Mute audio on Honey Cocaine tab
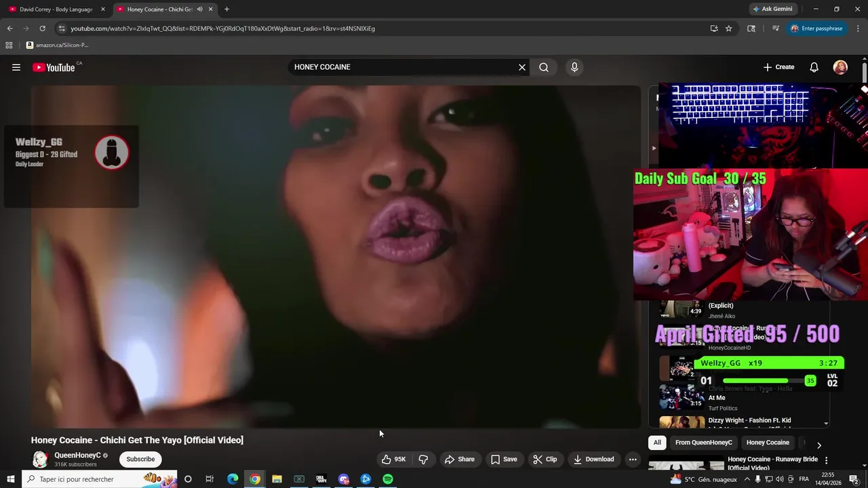 (199, 9)
